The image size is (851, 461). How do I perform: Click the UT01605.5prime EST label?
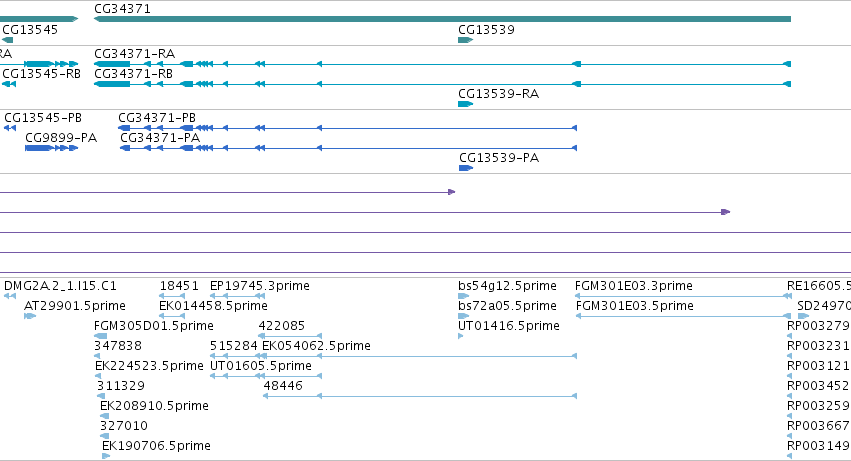(261, 366)
